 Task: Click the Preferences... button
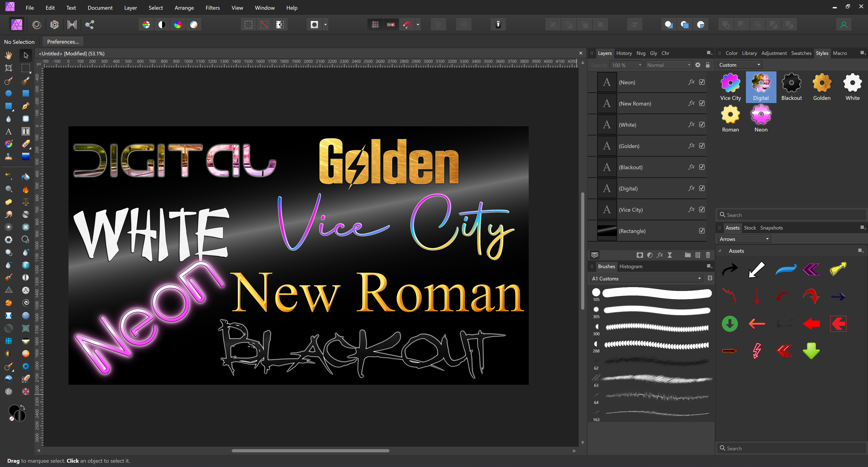click(63, 42)
